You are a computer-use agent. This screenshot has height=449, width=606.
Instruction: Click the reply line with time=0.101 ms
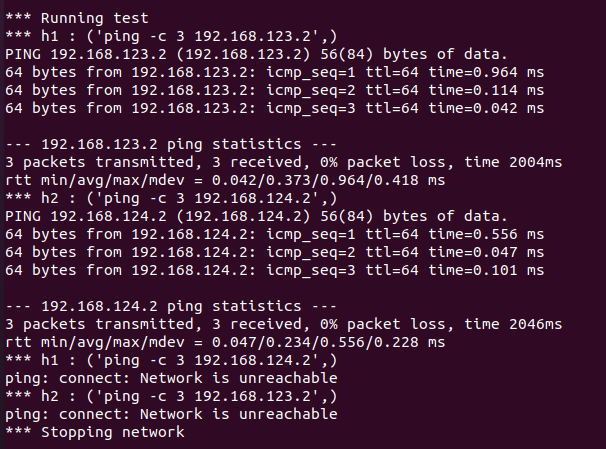coord(274,270)
